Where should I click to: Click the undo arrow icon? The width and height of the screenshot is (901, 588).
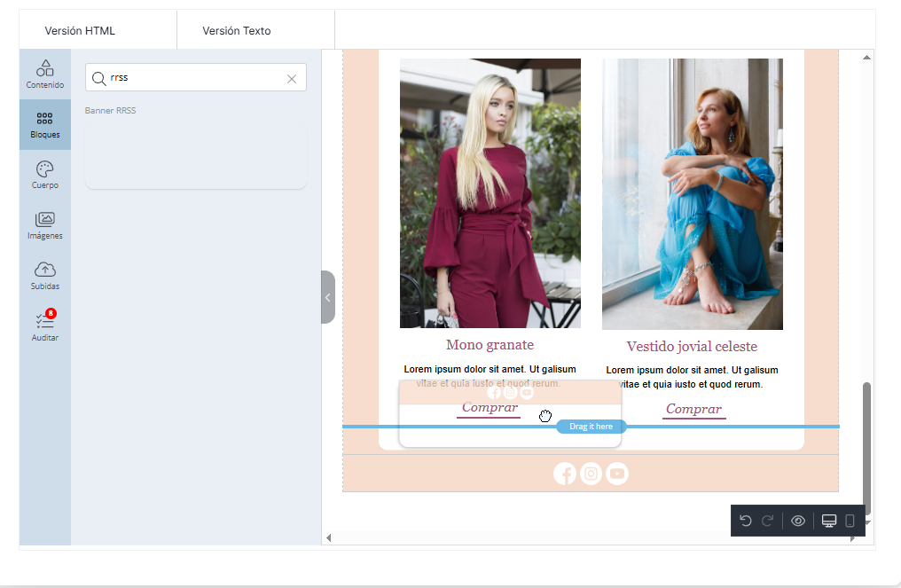point(746,521)
